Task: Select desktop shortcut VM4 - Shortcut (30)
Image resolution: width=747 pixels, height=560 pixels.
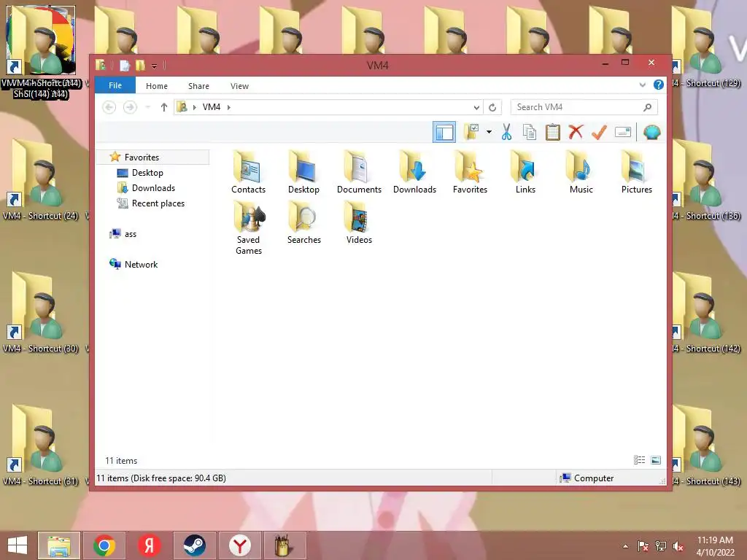Action: 40,314
